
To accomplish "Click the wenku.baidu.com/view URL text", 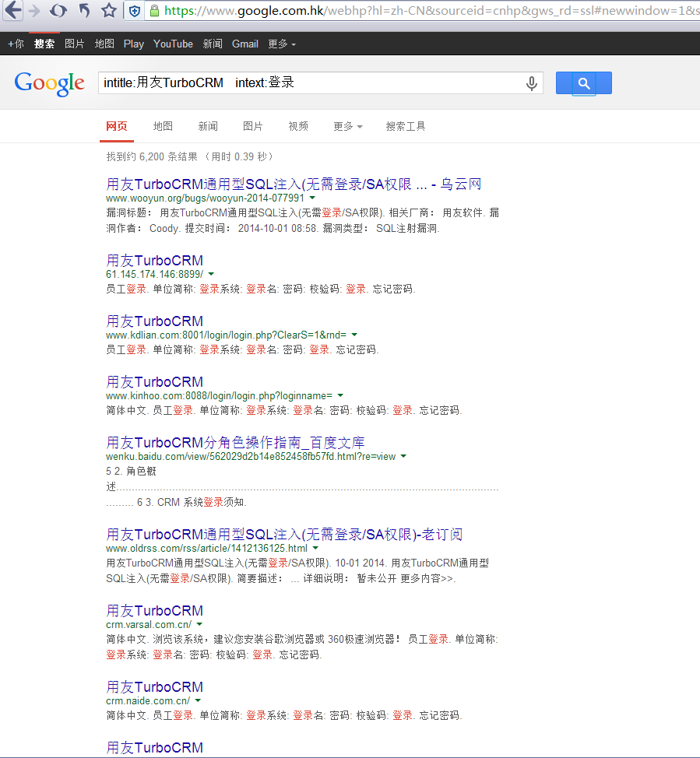I will 251,457.
